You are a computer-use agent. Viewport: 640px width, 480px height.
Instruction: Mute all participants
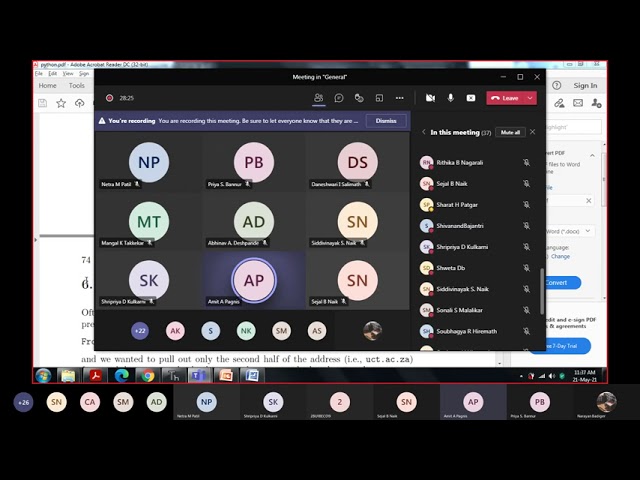pos(510,132)
